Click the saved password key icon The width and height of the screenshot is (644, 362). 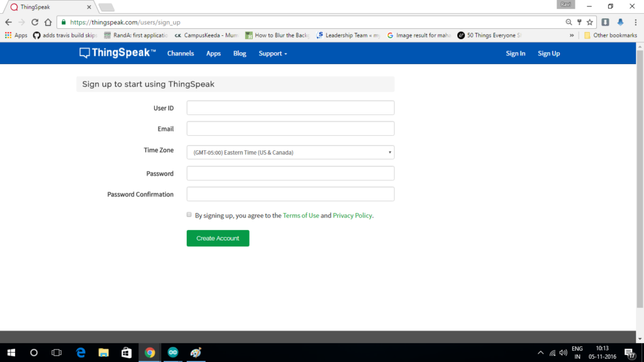pyautogui.click(x=579, y=22)
